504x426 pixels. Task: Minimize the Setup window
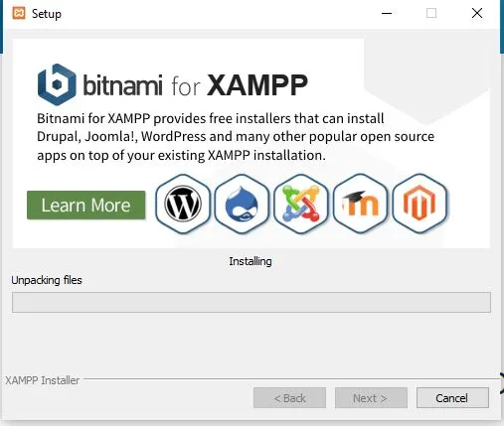click(x=387, y=13)
